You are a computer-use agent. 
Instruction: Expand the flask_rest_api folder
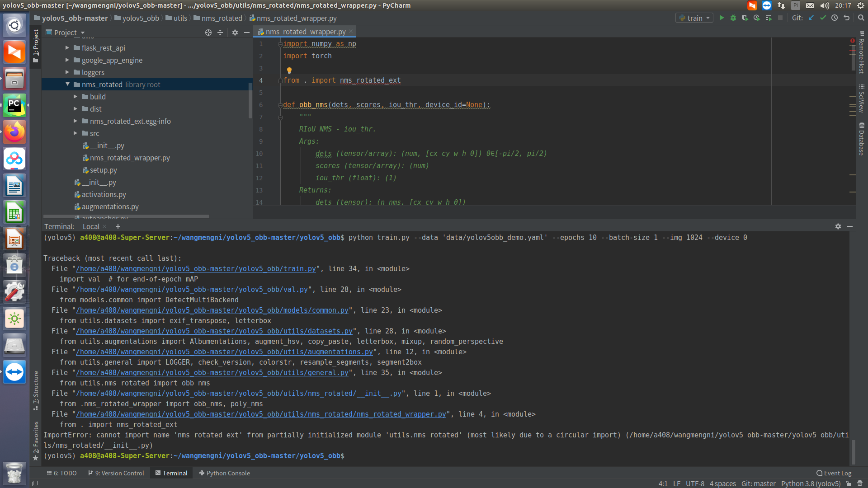(67, 48)
